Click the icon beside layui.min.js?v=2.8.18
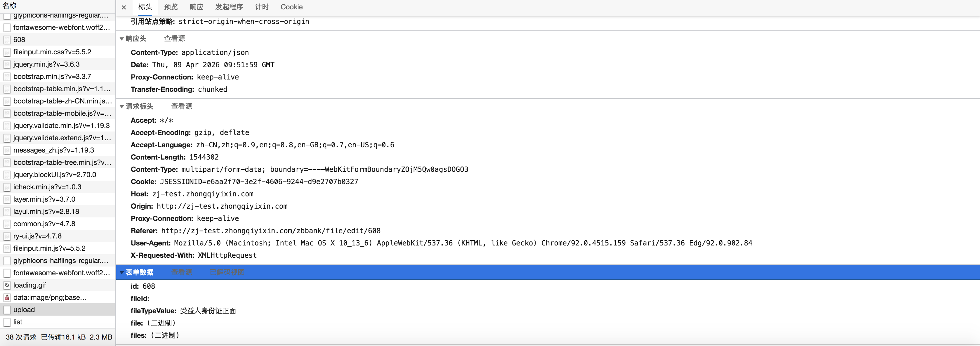Image resolution: width=980 pixels, height=346 pixels. (7, 212)
